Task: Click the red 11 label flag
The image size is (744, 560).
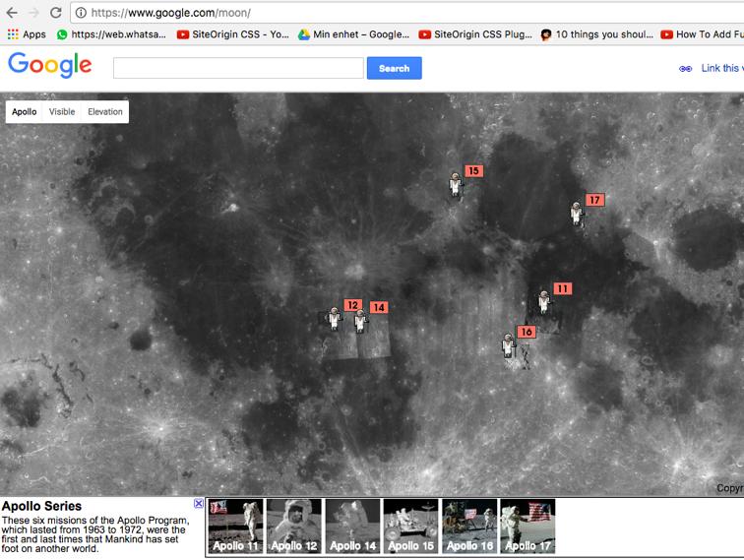Action: click(562, 288)
